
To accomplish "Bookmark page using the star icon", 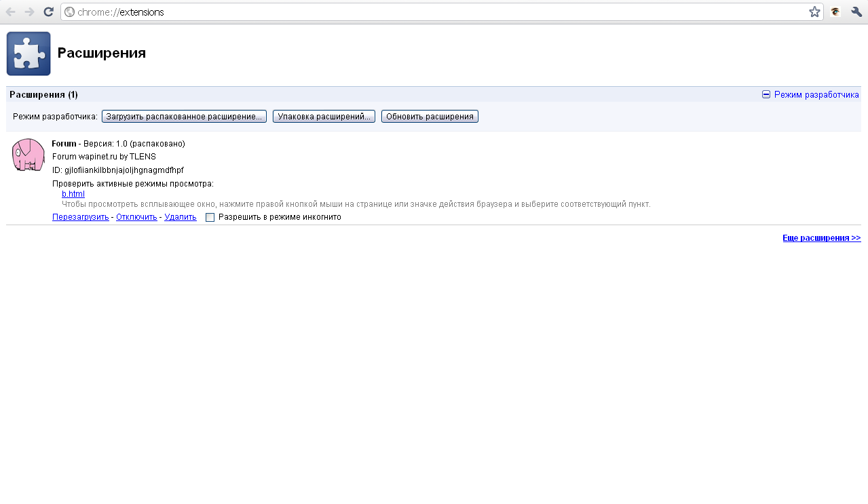I will (x=814, y=12).
